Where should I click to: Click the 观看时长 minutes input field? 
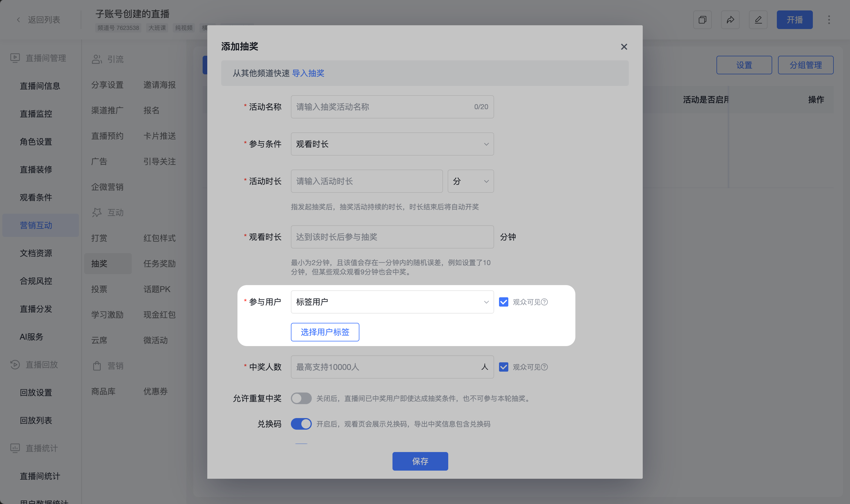point(392,237)
